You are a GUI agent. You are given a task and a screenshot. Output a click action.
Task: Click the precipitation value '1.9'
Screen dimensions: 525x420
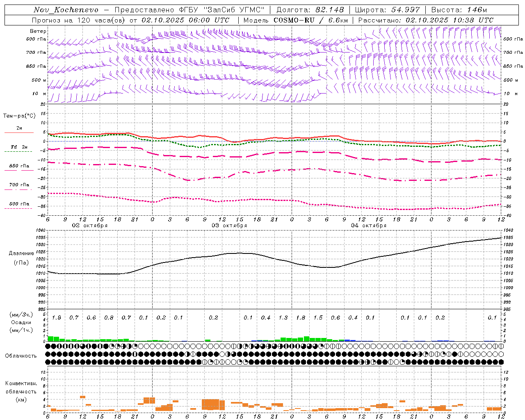(x=56, y=318)
